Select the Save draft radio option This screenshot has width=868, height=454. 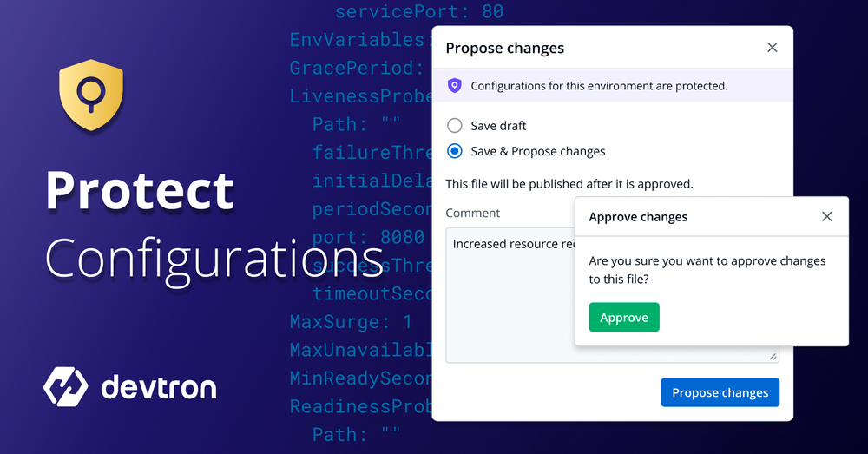(454, 126)
